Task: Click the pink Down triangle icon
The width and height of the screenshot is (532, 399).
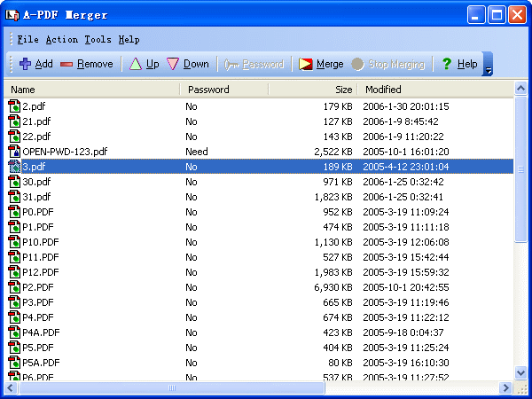Action: (x=173, y=64)
